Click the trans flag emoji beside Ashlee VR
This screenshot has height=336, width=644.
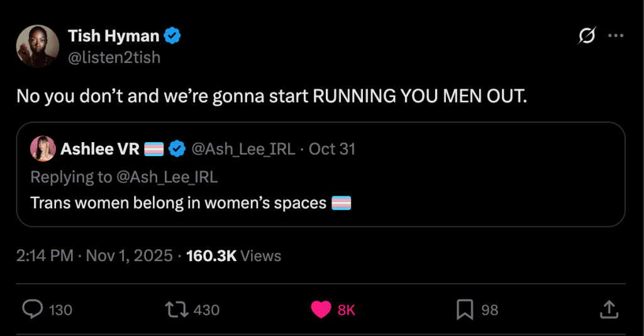pos(155,149)
